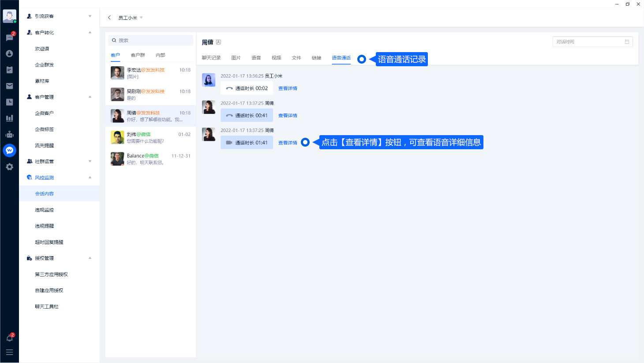Click the bar chart statistics icon
The image size is (644, 363).
click(9, 118)
